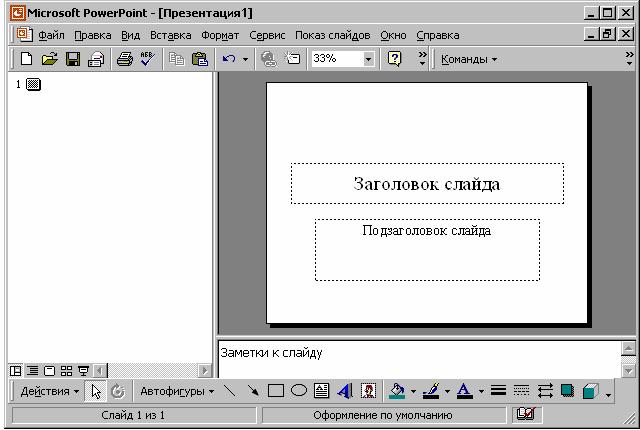This screenshot has height=430, width=640.
Task: Switch to Slide view button
Action: coord(49,370)
